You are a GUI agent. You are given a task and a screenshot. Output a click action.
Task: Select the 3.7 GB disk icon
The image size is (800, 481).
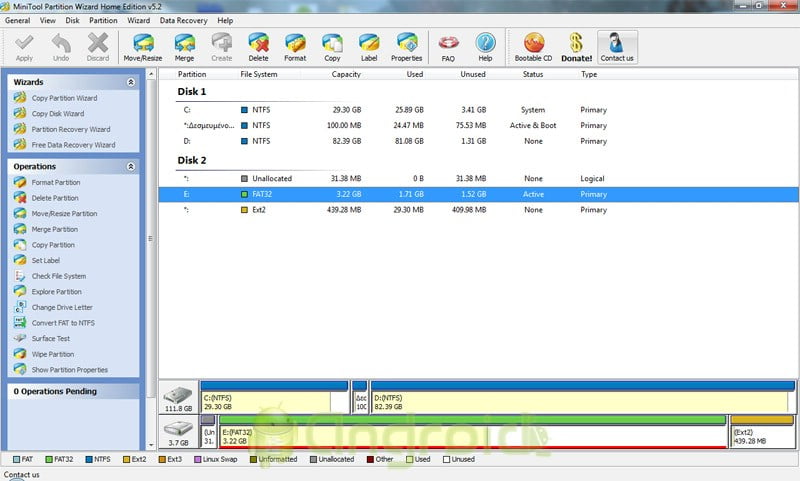point(179,432)
